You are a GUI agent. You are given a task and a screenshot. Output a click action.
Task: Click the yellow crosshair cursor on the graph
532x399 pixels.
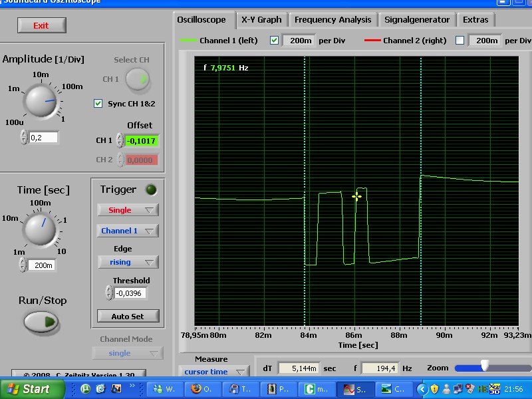356,196
